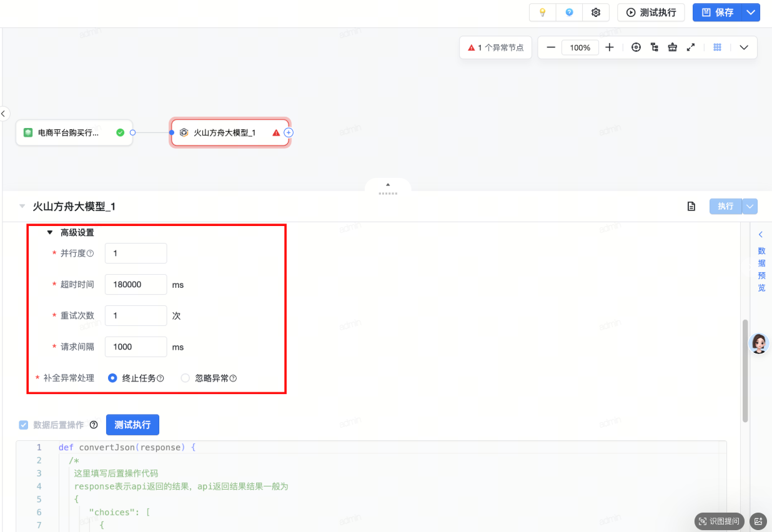Click green cube icon on 电商平台 node
Viewport: 772px width, 532px height.
28,132
